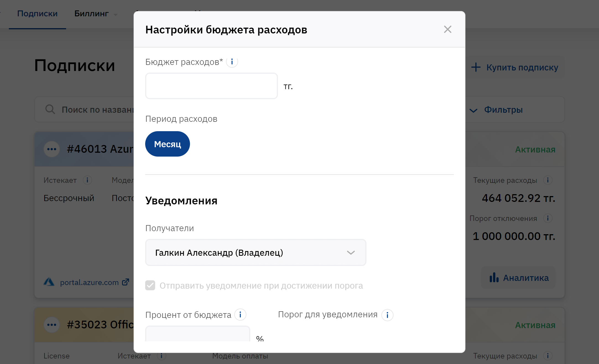The image size is (599, 364).
Task: Click info icon beside Истекает in Azure card
Action: click(x=87, y=180)
